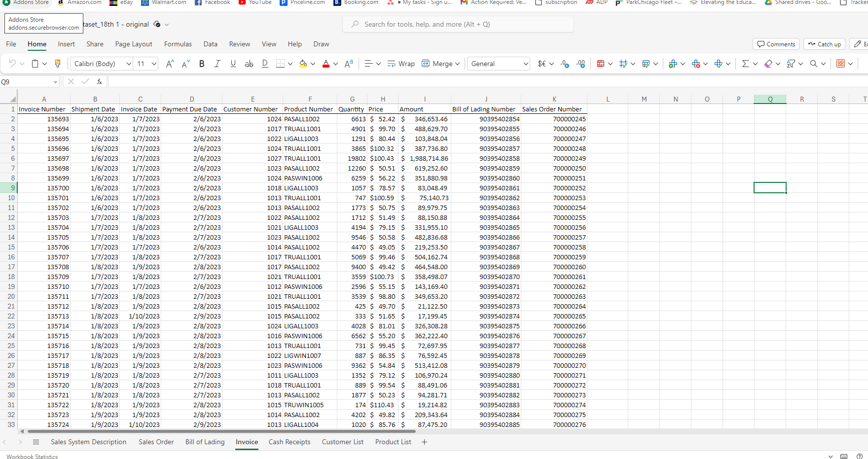Activate the Format Painter brush
Viewport: 868px width, 459px height.
[58, 64]
